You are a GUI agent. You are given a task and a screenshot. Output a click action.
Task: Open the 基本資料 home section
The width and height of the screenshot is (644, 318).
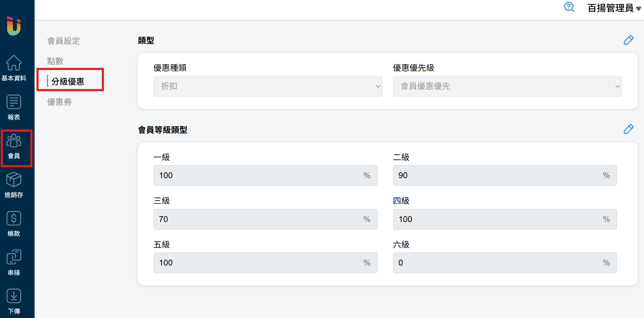(x=14, y=68)
